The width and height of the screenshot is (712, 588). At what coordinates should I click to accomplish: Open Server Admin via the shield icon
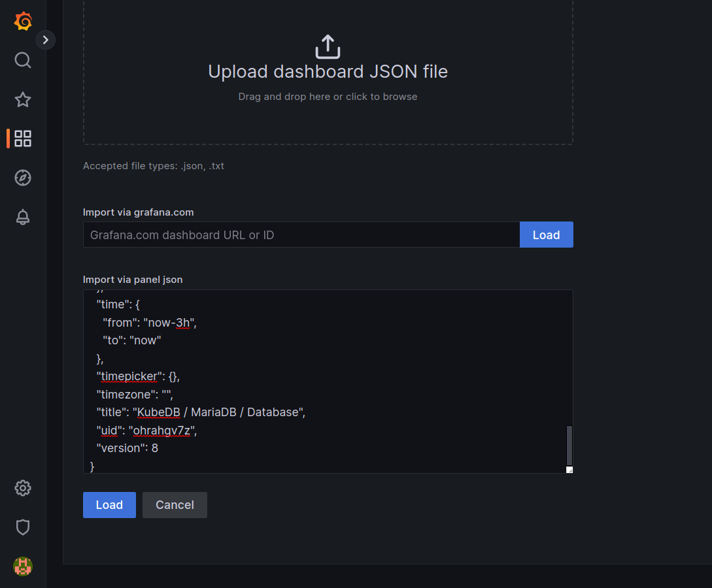23,527
